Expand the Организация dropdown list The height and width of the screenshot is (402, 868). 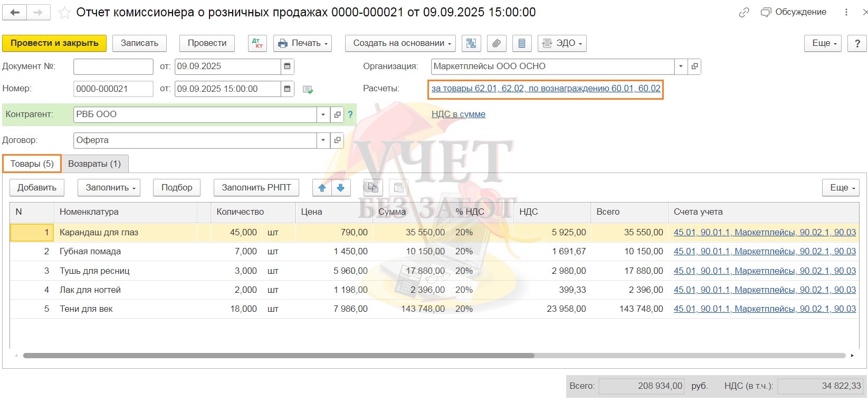681,66
